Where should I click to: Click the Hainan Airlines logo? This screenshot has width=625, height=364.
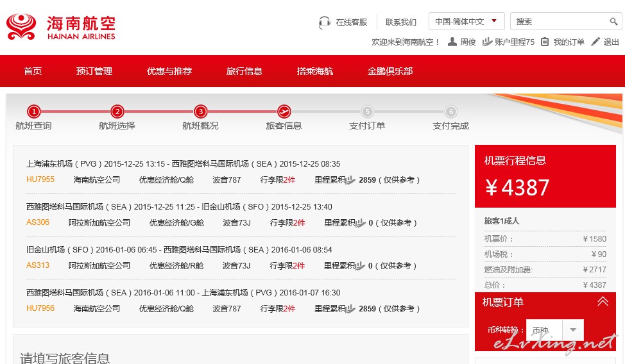(60, 27)
